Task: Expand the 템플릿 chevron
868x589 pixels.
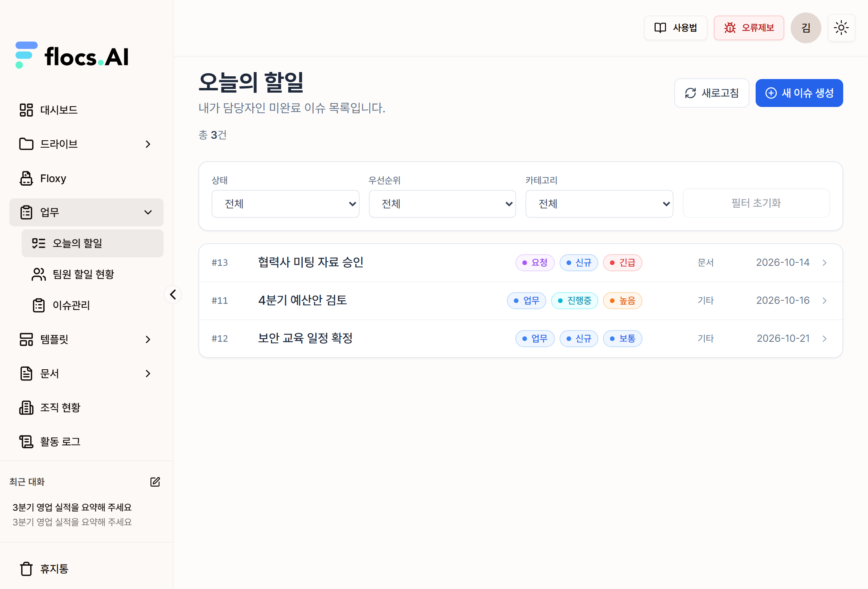Action: (148, 339)
